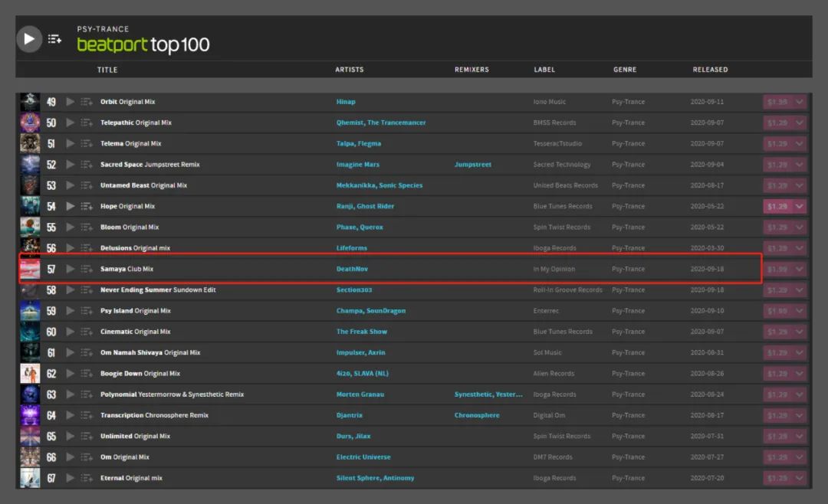Image resolution: width=828 pixels, height=504 pixels.
Task: Play Samaya Club Mix track 57
Action: pyautogui.click(x=70, y=269)
